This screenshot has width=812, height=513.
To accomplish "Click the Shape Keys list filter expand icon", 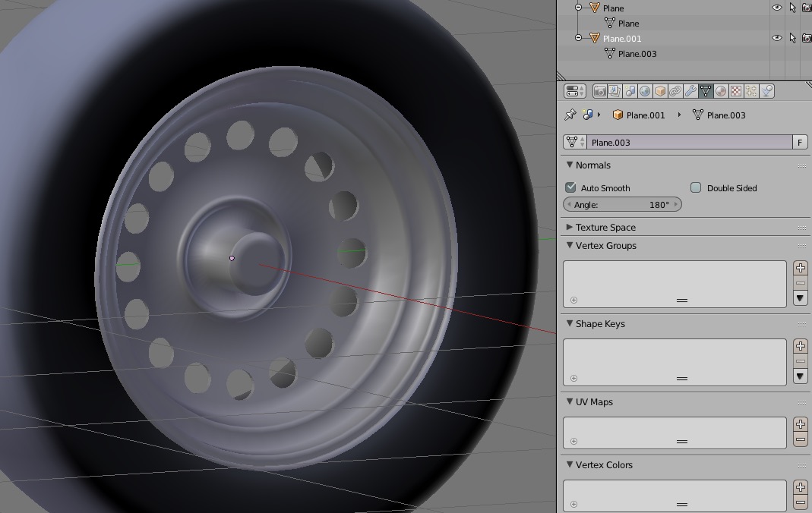I will pyautogui.click(x=573, y=378).
